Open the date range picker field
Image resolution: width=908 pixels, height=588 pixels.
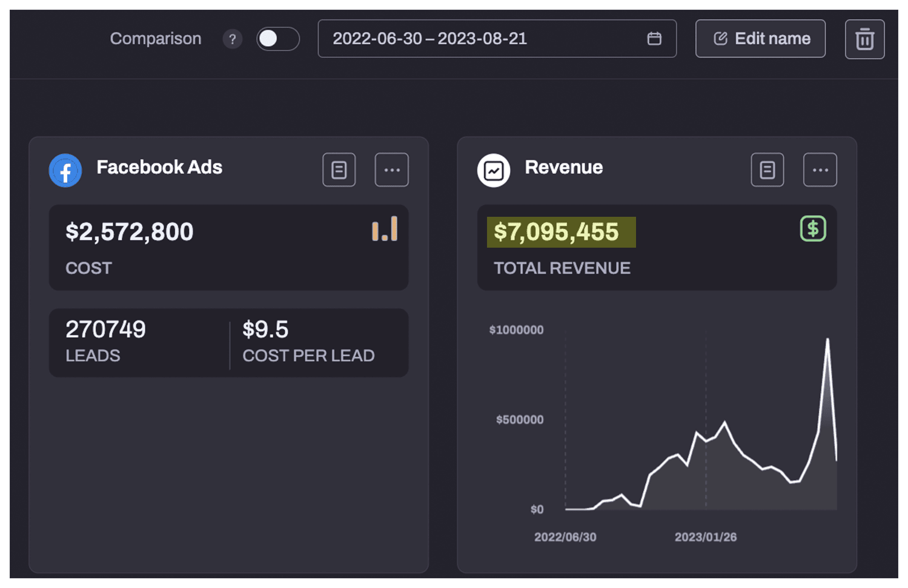tap(485, 39)
